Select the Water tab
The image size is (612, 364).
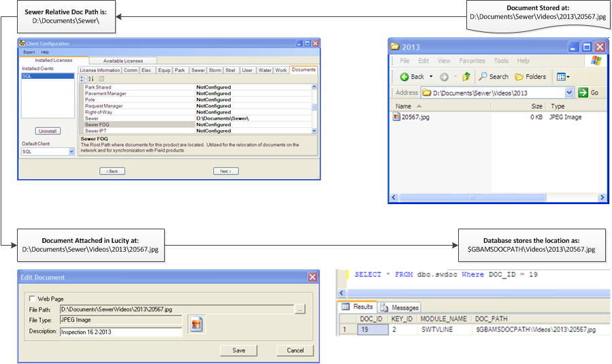[x=265, y=70]
